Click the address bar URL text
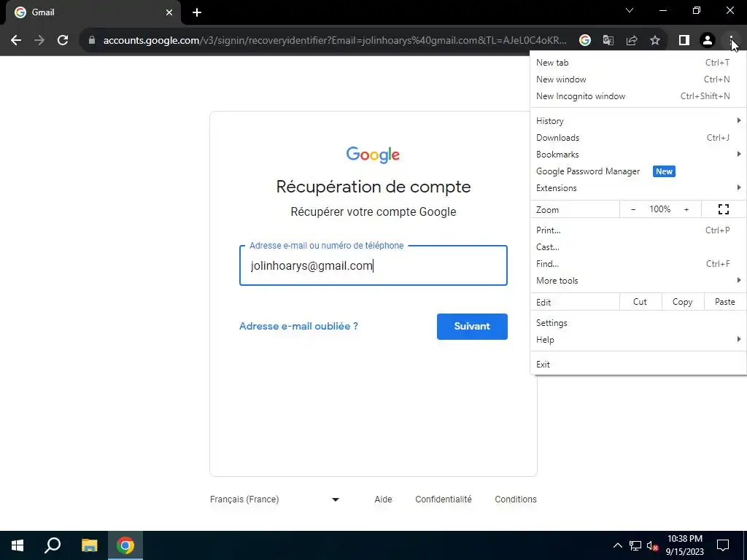Viewport: 747px width, 560px height. click(x=334, y=41)
